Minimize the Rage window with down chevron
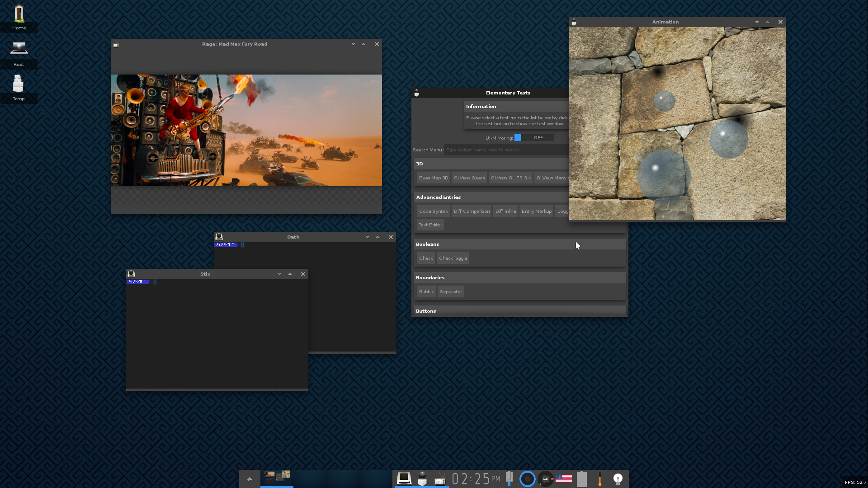Screen dimensions: 868x488 [353, 44]
